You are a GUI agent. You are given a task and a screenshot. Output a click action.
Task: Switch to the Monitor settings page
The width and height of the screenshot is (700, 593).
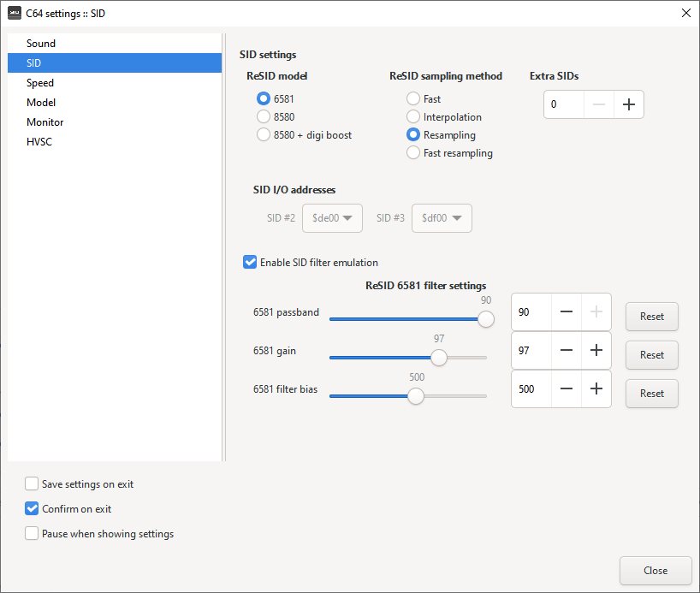[x=44, y=122]
